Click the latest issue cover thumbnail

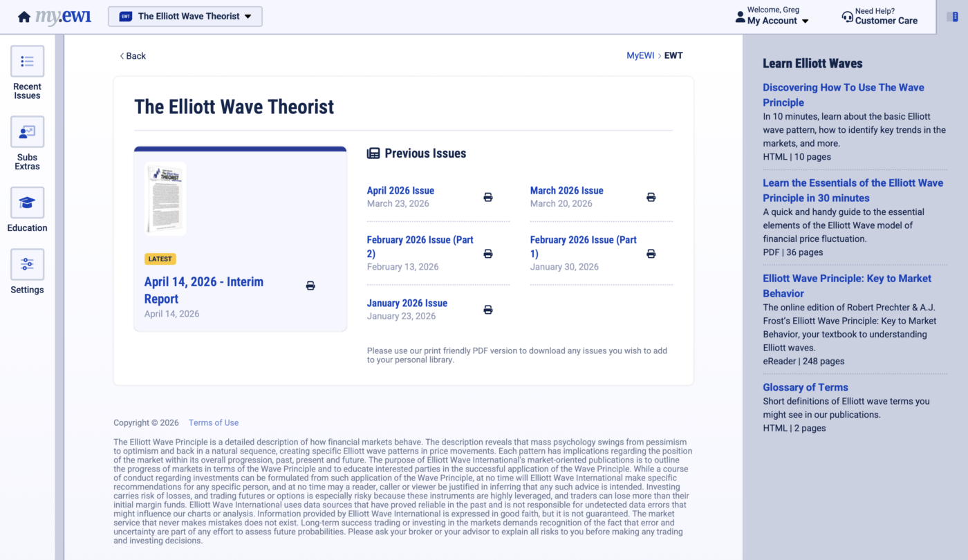tap(165, 199)
